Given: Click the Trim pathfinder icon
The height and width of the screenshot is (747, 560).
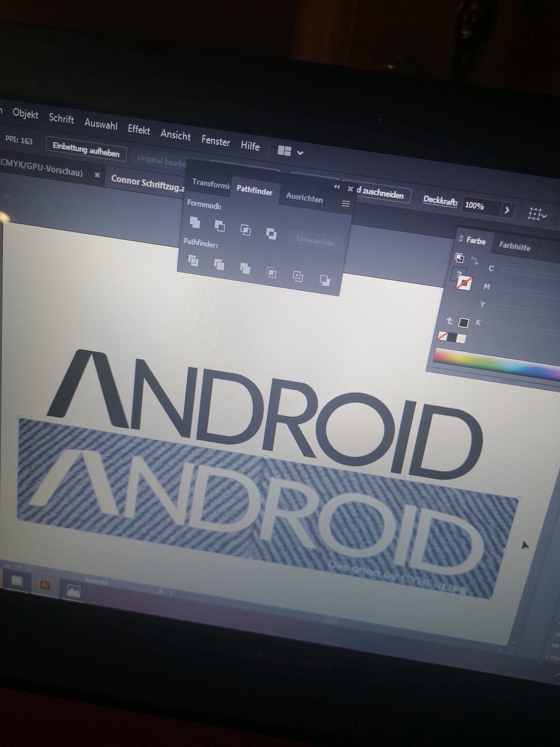Looking at the screenshot, I should (x=219, y=264).
